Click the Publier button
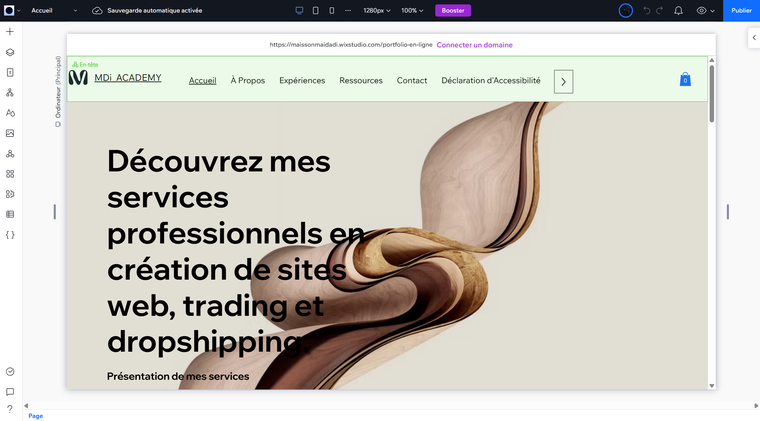Image resolution: width=760 pixels, height=421 pixels. point(741,10)
